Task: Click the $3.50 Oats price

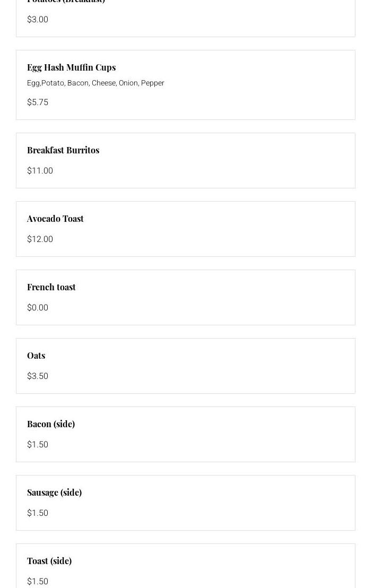Action: [x=38, y=376]
